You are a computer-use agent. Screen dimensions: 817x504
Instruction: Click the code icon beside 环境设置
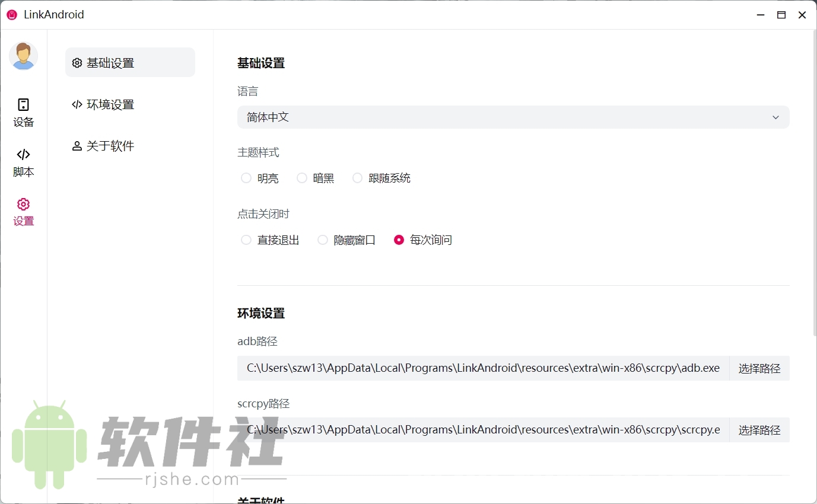[x=77, y=104]
